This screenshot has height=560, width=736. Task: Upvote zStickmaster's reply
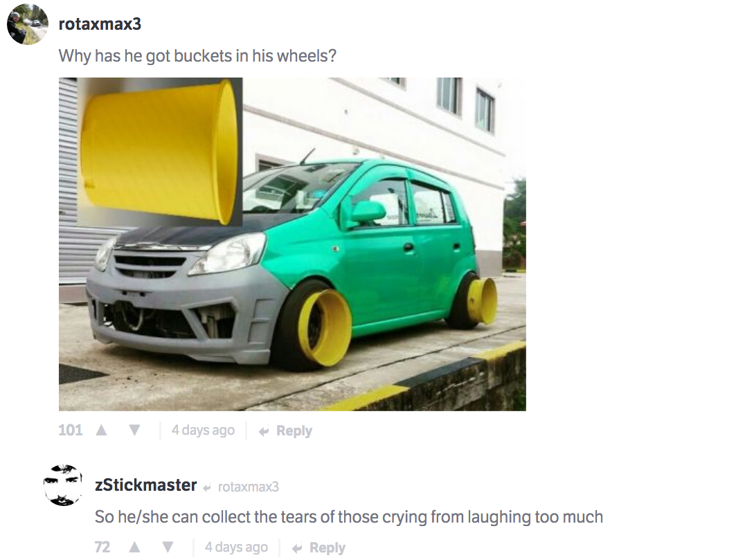click(134, 548)
